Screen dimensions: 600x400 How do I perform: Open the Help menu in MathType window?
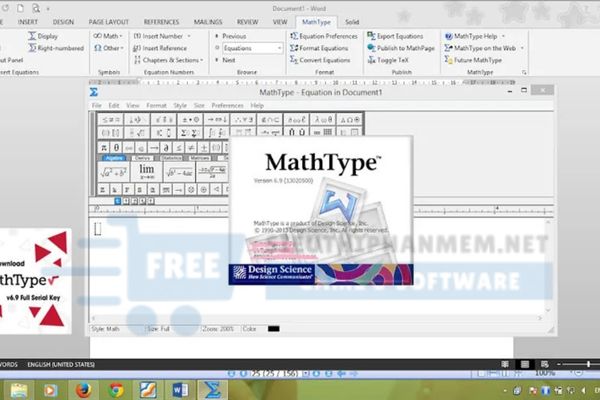tap(257, 105)
